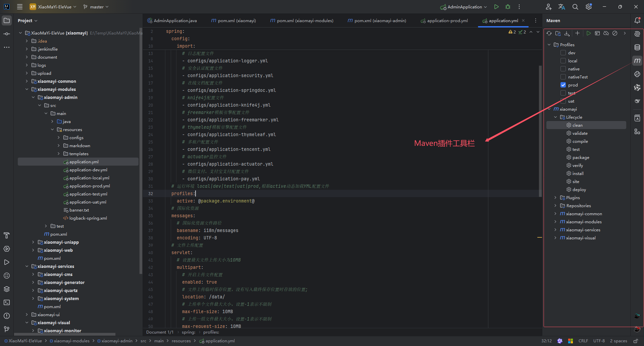This screenshot has width=644, height=346.
Task: Expand the Plugins node in Maven panel
Action: (x=555, y=197)
